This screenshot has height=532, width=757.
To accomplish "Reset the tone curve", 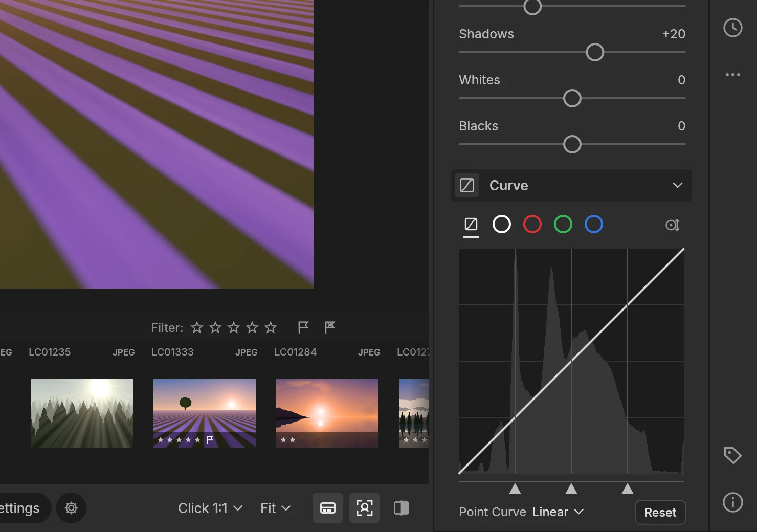I will click(x=660, y=513).
